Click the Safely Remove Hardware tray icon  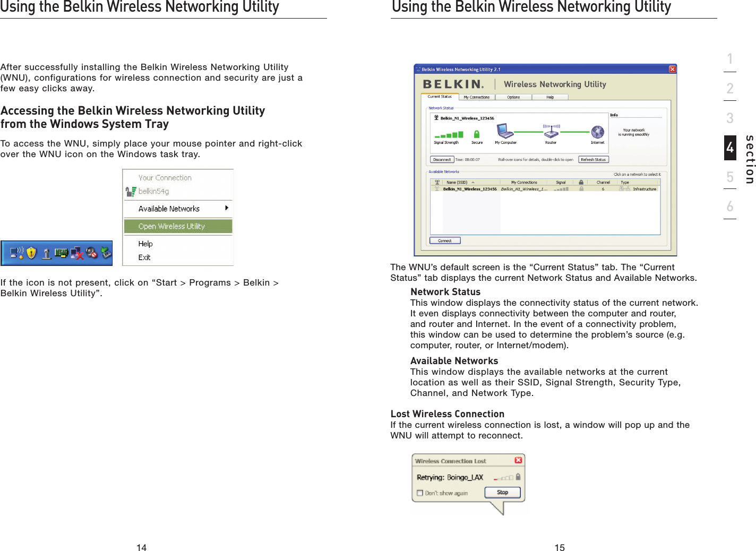pyautogui.click(x=106, y=251)
